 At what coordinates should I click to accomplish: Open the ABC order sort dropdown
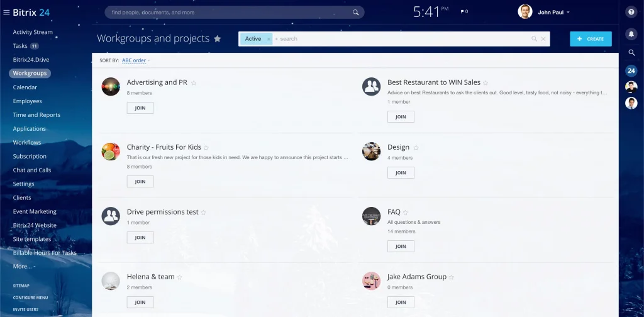pos(135,60)
